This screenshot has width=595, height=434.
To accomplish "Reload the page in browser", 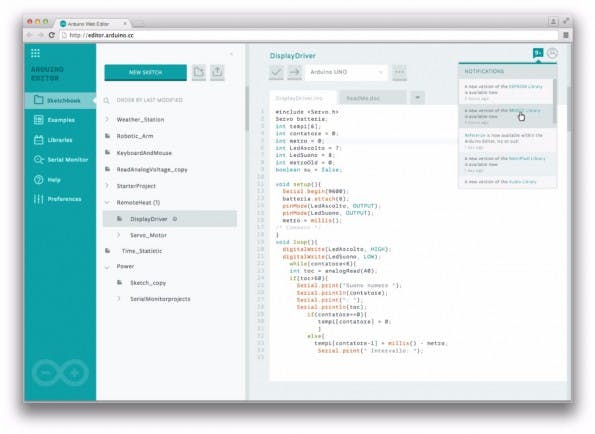I will click(52, 35).
